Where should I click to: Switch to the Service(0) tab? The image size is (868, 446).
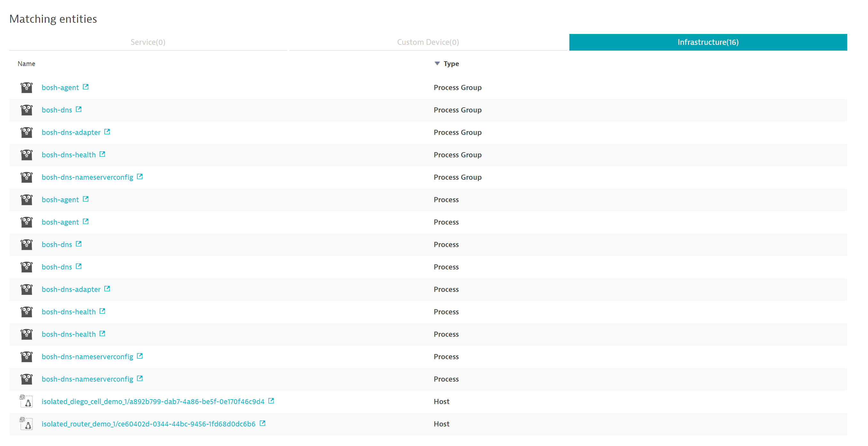tap(148, 42)
